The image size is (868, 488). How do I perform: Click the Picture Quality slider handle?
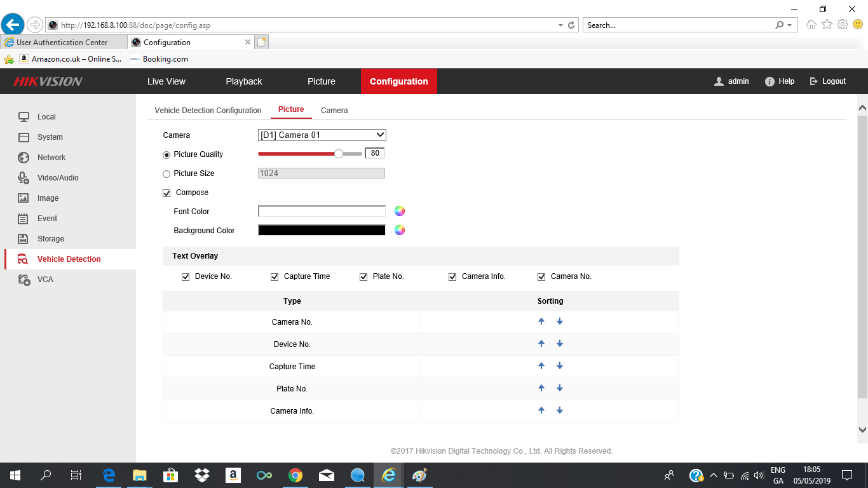tap(339, 154)
